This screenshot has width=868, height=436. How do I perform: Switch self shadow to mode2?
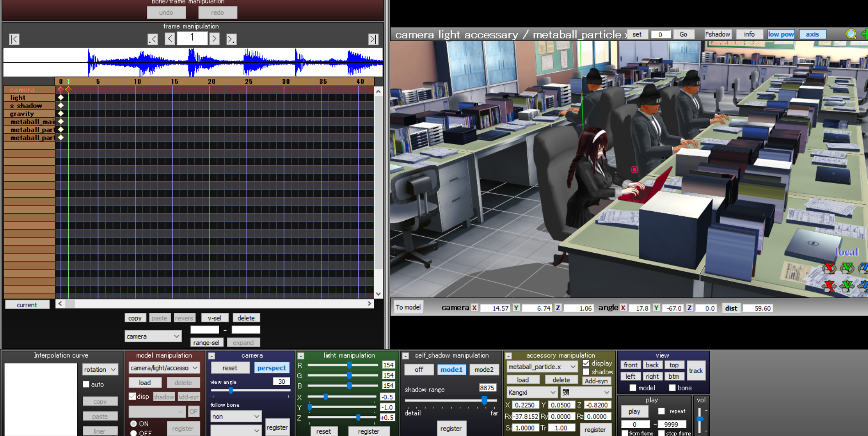click(484, 370)
